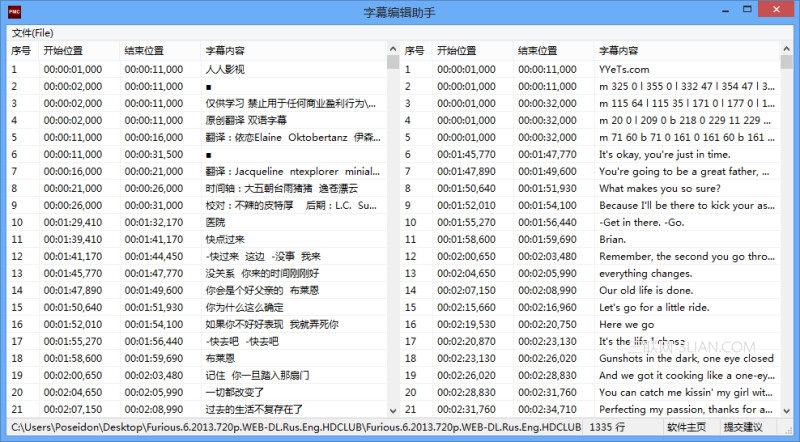
Task: Close the 字幕编辑助手 window
Action: pyautogui.click(x=776, y=10)
